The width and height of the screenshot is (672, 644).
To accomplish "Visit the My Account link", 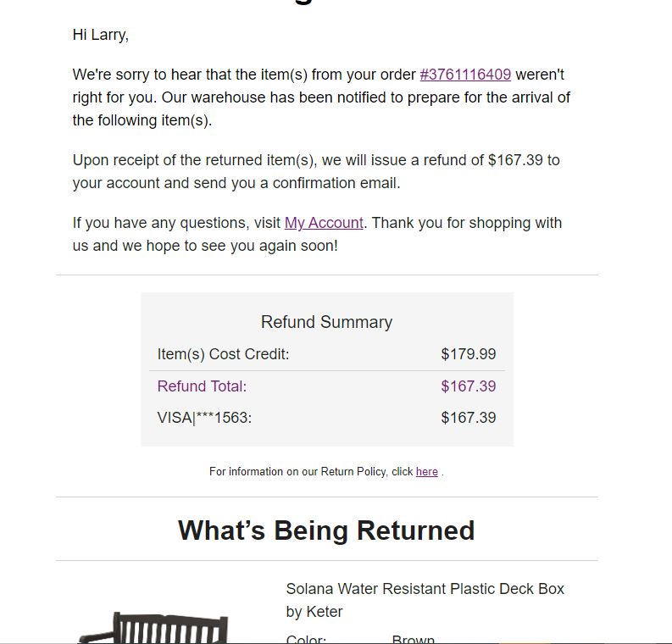I will [x=324, y=223].
